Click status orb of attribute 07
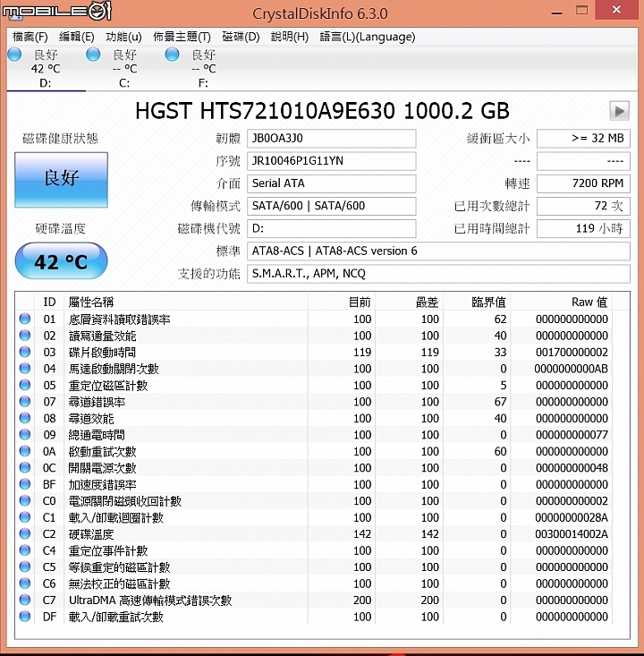This screenshot has height=656, width=644. pos(25,401)
